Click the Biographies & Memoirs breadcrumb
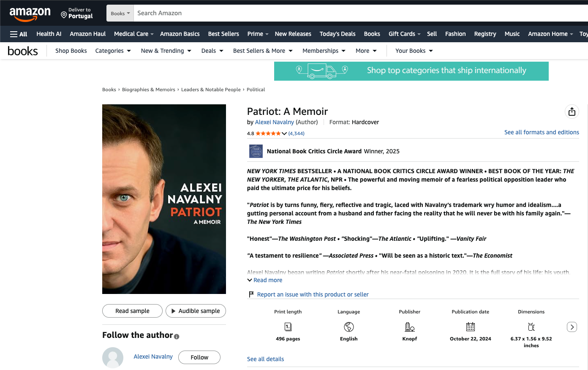The image size is (588, 370). point(149,90)
